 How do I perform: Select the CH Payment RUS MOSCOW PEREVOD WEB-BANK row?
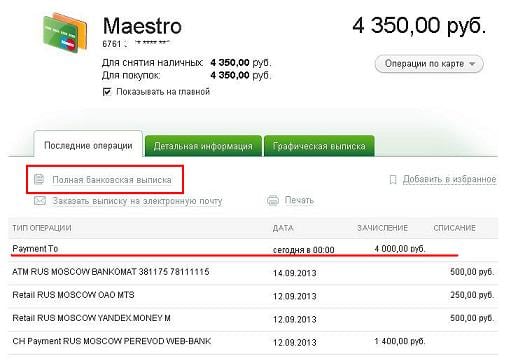(253, 342)
